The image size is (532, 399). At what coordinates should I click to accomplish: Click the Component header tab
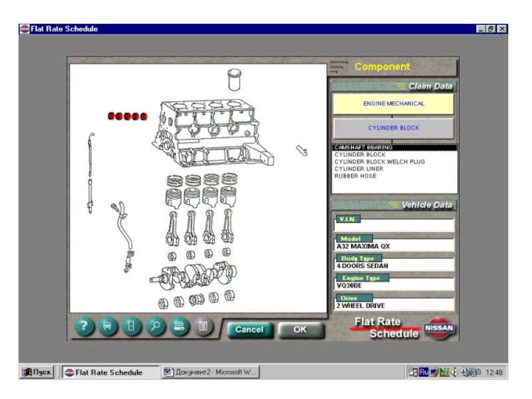(393, 67)
